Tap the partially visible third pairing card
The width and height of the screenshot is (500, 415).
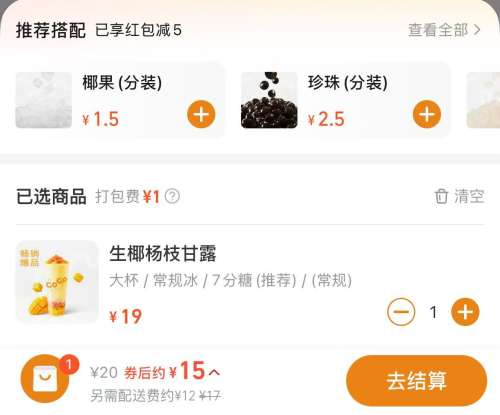[x=483, y=100]
